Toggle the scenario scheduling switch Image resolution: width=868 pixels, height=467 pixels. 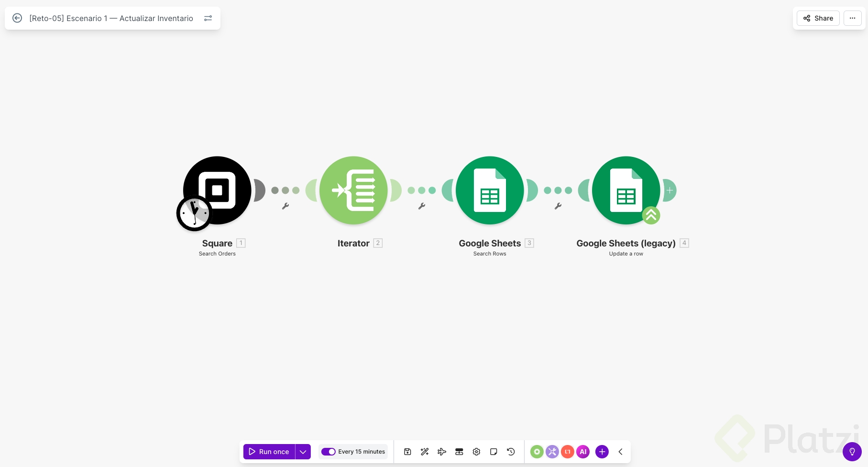pyautogui.click(x=328, y=452)
